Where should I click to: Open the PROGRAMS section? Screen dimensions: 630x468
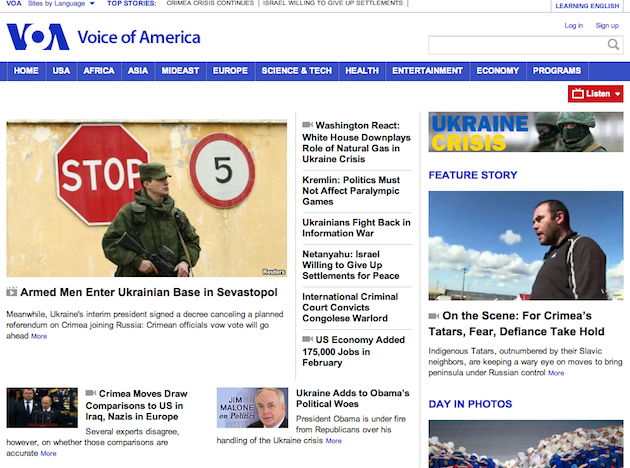[557, 71]
